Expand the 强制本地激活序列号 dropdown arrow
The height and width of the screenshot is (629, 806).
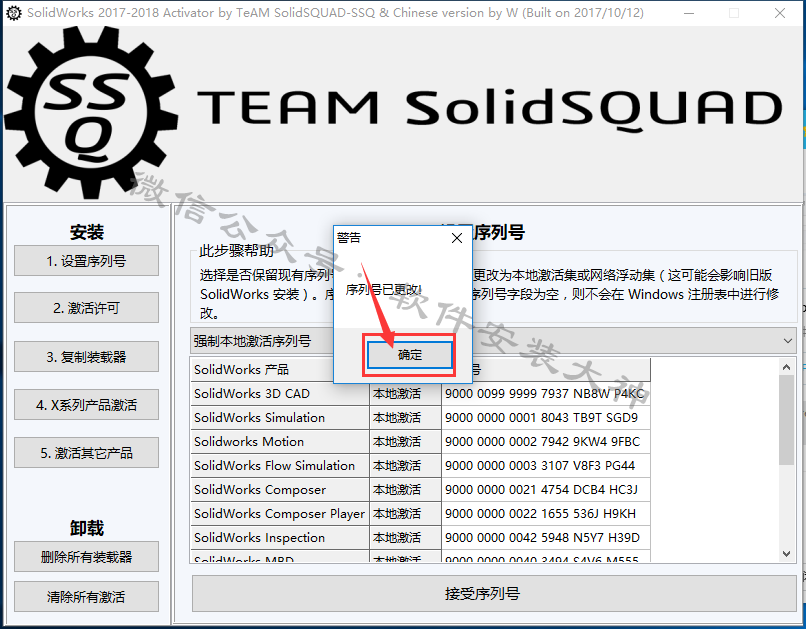click(787, 341)
